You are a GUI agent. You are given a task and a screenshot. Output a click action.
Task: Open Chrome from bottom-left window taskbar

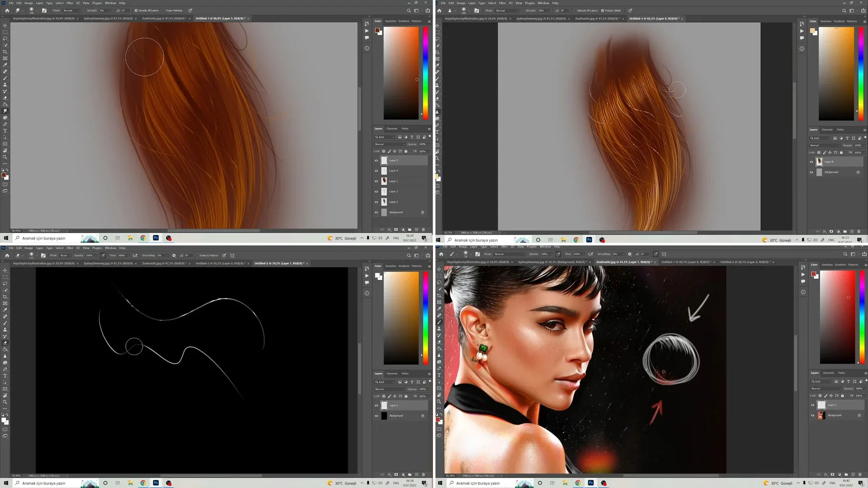[x=143, y=483]
